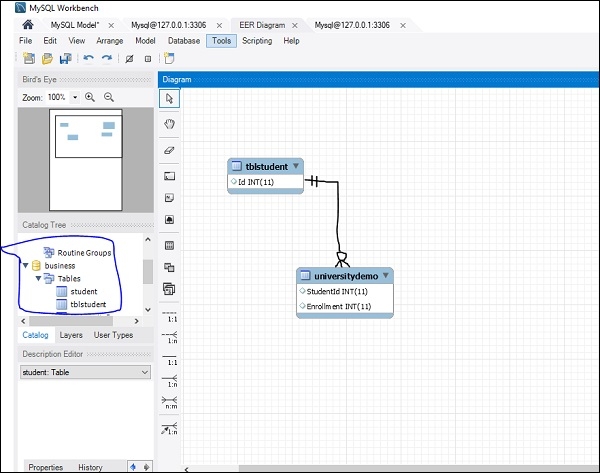Click the StudentId INT(11) column in universitydemo
The image size is (600, 473).
(337, 291)
